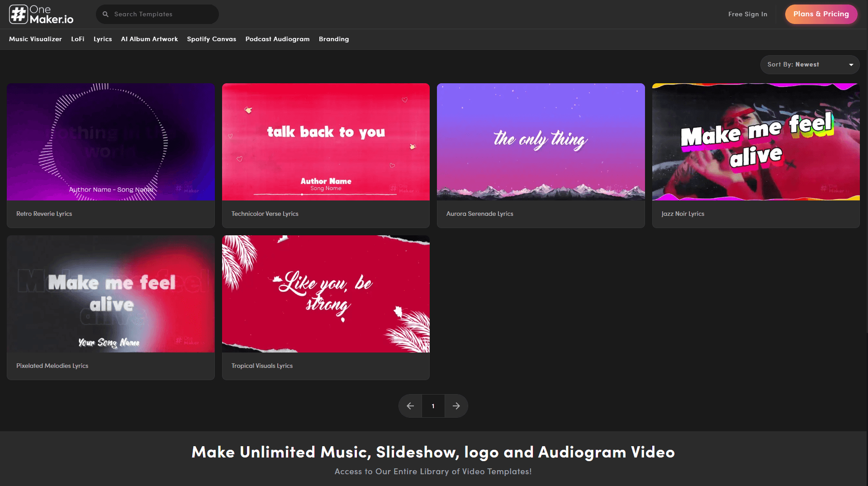Screen dimensions: 868x486
Task: Go to previous page arrow
Action: tap(410, 406)
